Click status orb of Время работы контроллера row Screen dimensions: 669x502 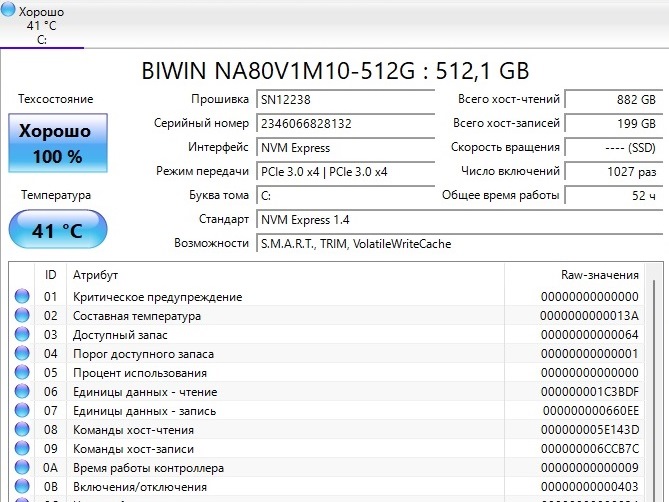22,467
